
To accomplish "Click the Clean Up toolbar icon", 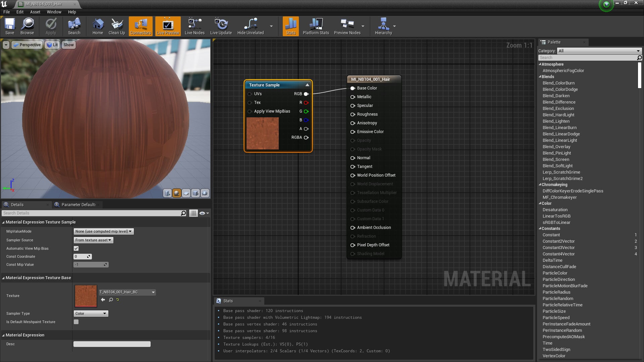I will pyautogui.click(x=117, y=26).
